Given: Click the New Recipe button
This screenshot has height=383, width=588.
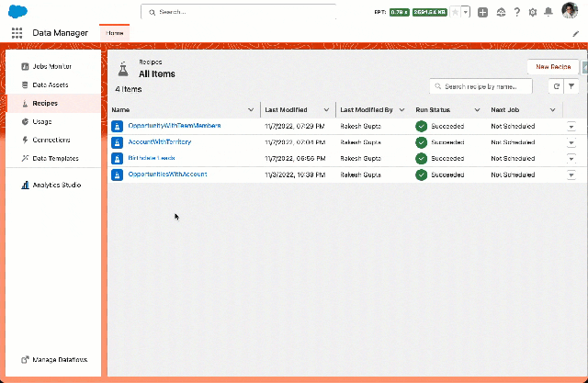Looking at the screenshot, I should pos(553,67).
